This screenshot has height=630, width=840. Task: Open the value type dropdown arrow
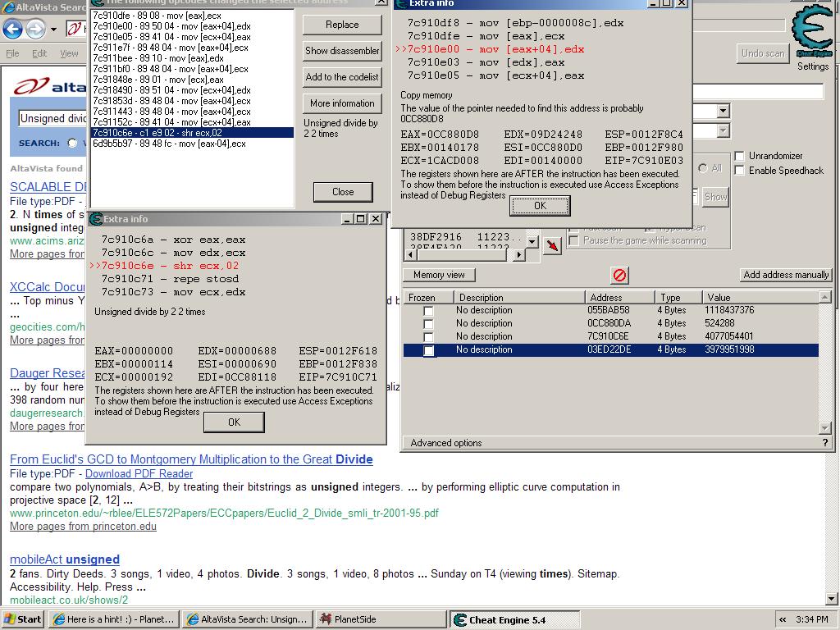pyautogui.click(x=723, y=131)
